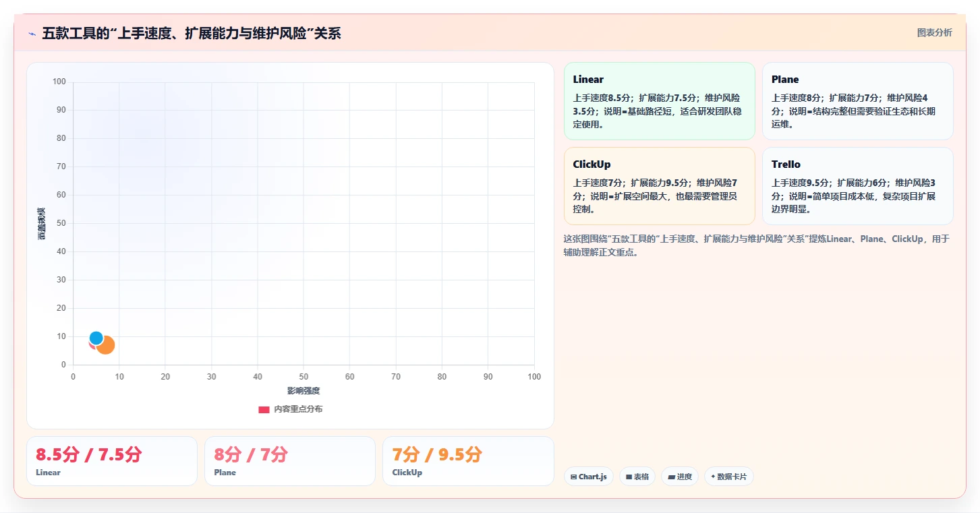Click the description mentioning 结构完整但需要验证生态
Image resolution: width=980 pixels, height=513 pixels.
pyautogui.click(x=855, y=111)
